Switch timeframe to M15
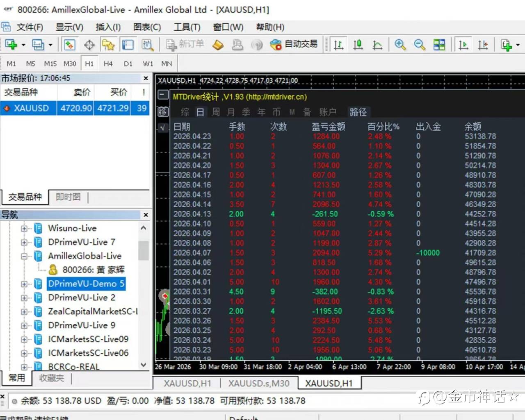The image size is (525, 420). pyautogui.click(x=50, y=64)
